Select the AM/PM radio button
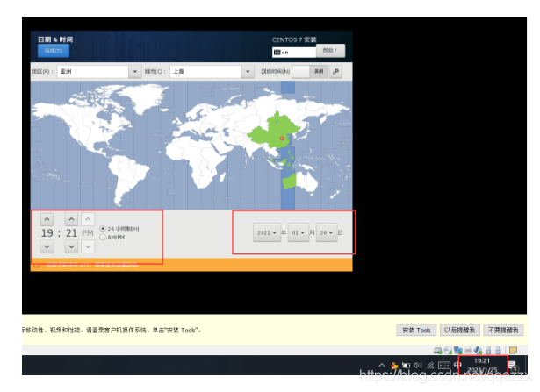This screenshot has height=392, width=540. pos(103,237)
